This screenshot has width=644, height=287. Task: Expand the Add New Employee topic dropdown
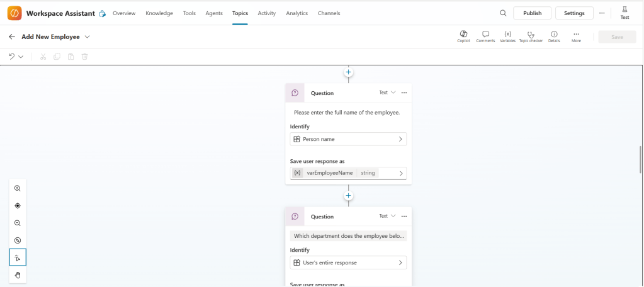tap(88, 37)
